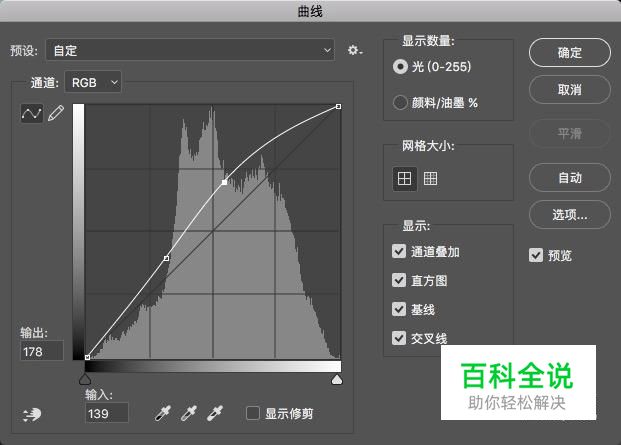This screenshot has height=445, width=621.
Task: Open the 选项... dialog button
Action: click(x=570, y=215)
